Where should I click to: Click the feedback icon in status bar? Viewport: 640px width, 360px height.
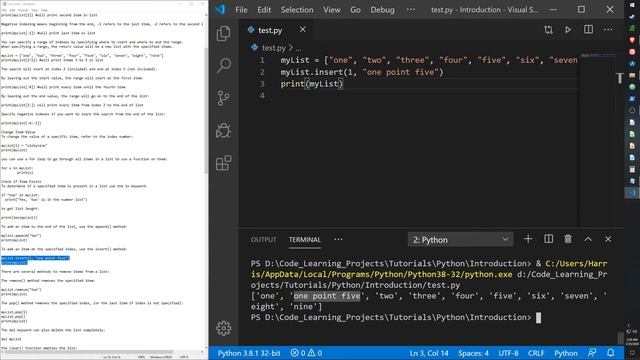[592, 353]
